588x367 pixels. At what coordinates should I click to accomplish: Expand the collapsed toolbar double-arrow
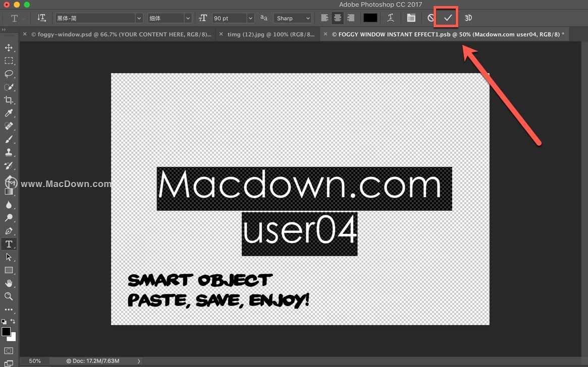4,30
